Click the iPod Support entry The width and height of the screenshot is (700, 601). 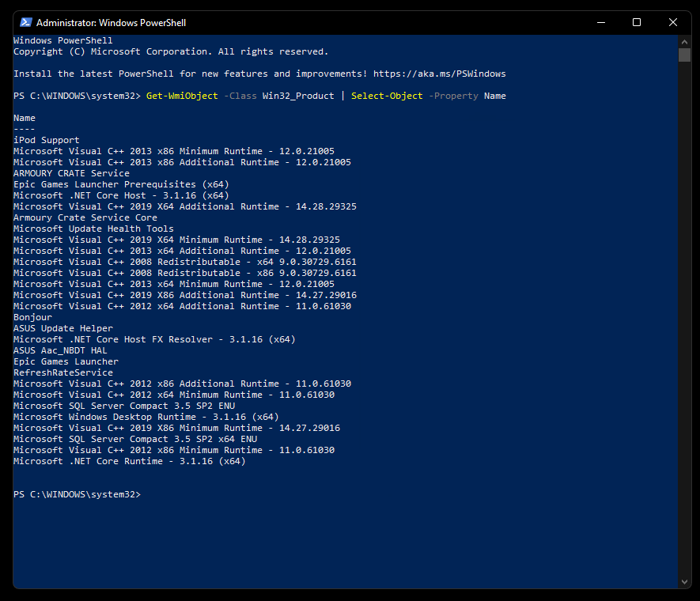(47, 140)
